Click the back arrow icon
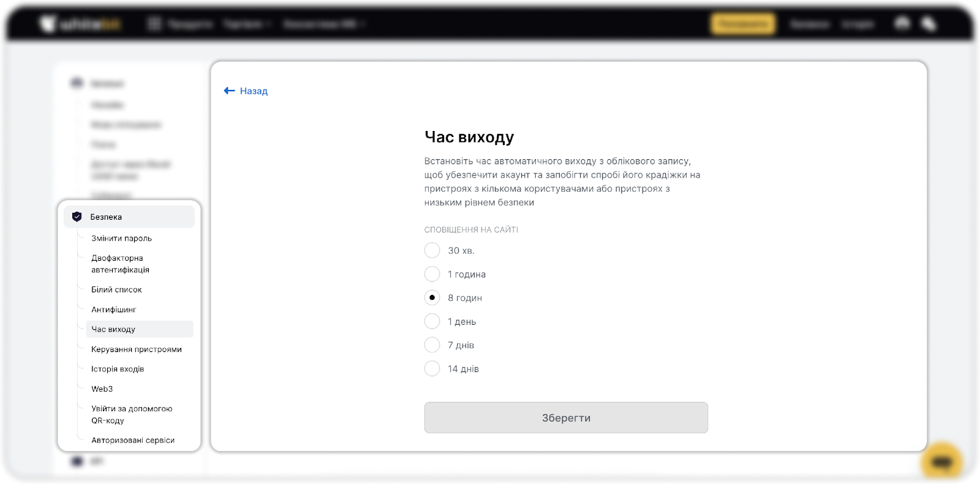This screenshot has width=980, height=484. point(229,91)
